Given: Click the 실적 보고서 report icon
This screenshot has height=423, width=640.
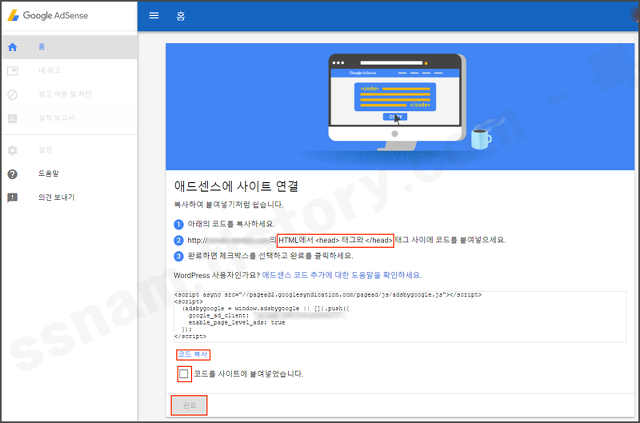Looking at the screenshot, I should click(13, 118).
